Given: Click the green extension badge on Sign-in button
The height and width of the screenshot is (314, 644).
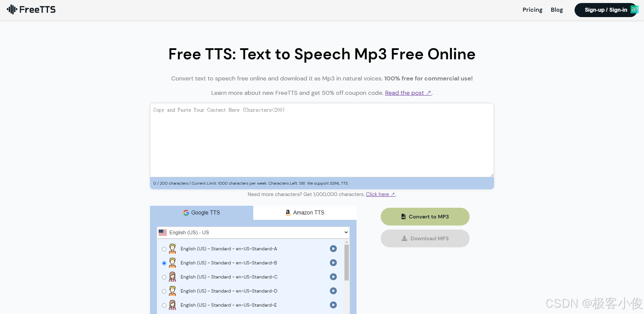Looking at the screenshot, I should [x=634, y=9].
